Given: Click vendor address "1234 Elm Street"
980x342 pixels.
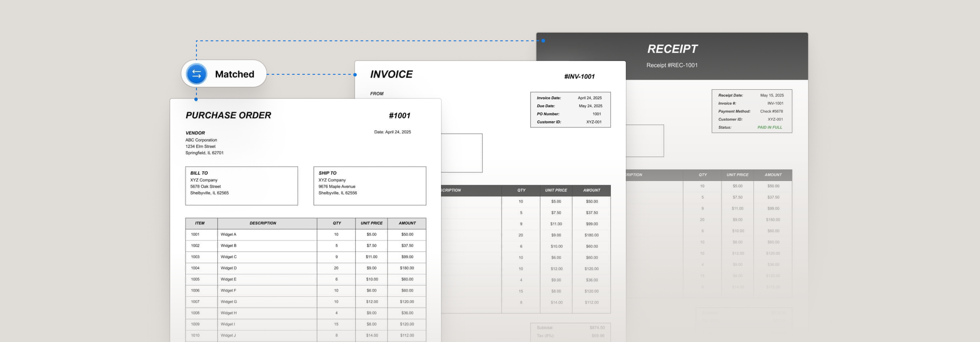Looking at the screenshot, I should [x=201, y=146].
